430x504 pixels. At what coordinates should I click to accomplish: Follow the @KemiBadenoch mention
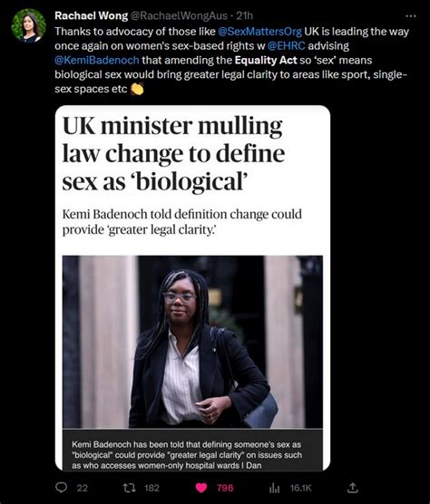97,61
